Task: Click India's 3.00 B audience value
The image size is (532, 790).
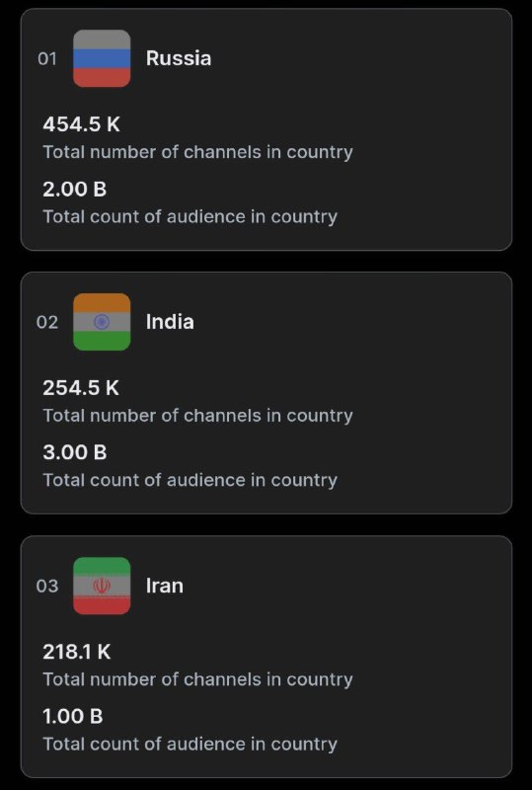Action: (75, 453)
